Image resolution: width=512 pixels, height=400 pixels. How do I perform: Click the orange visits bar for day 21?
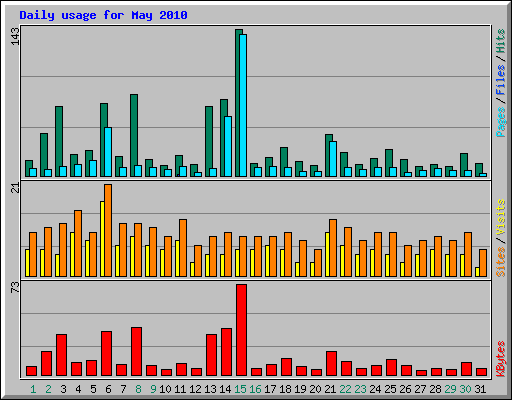coord(333,248)
